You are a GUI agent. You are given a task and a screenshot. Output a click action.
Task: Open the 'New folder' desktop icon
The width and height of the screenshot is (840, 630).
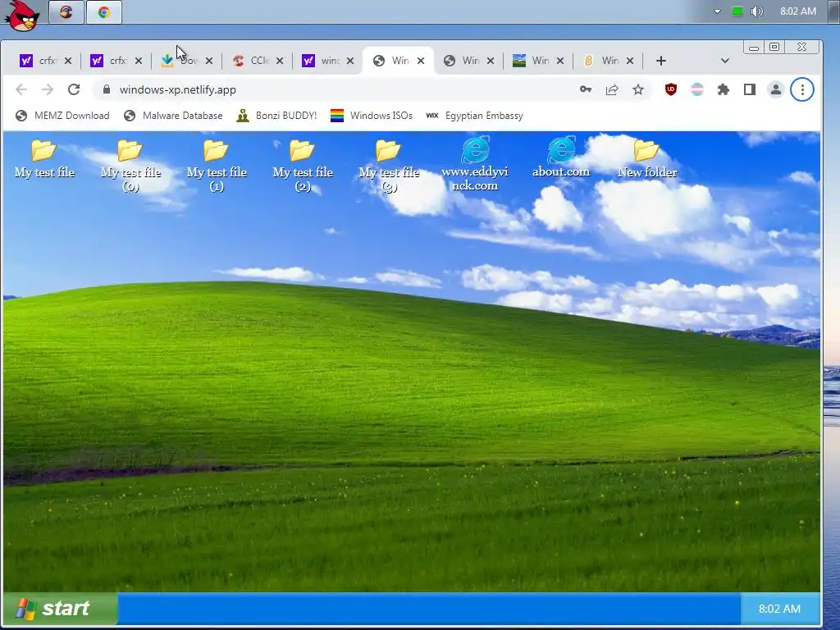point(647,158)
